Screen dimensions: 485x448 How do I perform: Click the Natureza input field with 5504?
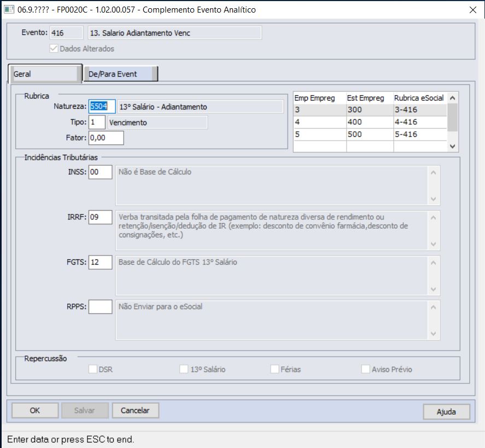pos(102,107)
